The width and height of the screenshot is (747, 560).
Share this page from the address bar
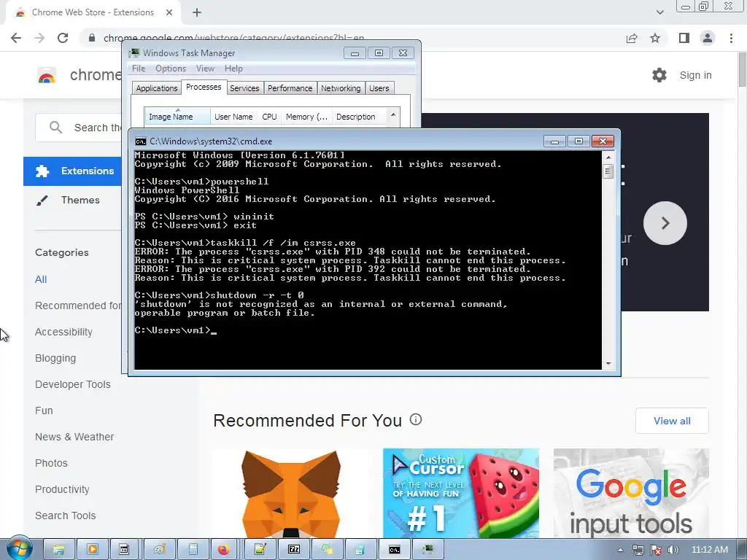pyautogui.click(x=632, y=38)
